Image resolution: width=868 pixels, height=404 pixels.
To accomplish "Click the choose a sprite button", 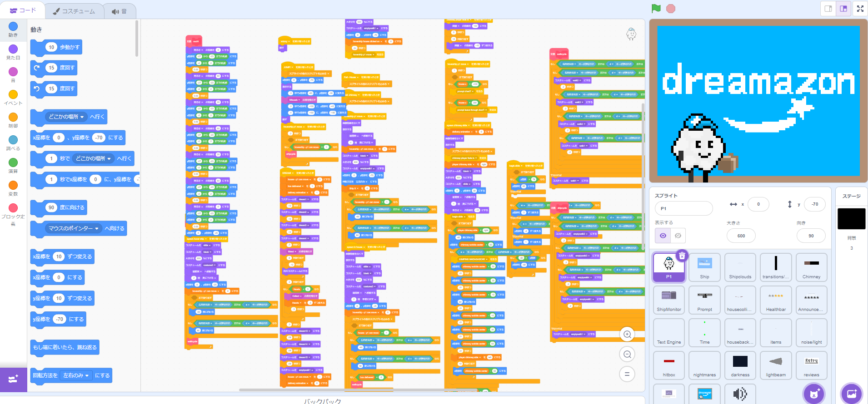I will point(814,394).
